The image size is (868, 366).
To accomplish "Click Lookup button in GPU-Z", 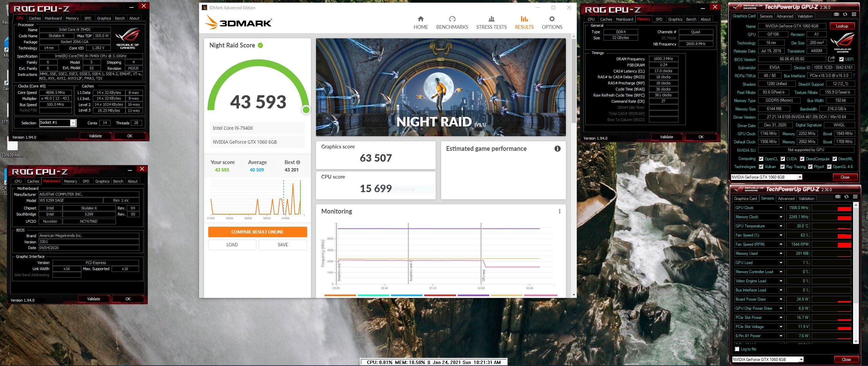I will tap(842, 26).
